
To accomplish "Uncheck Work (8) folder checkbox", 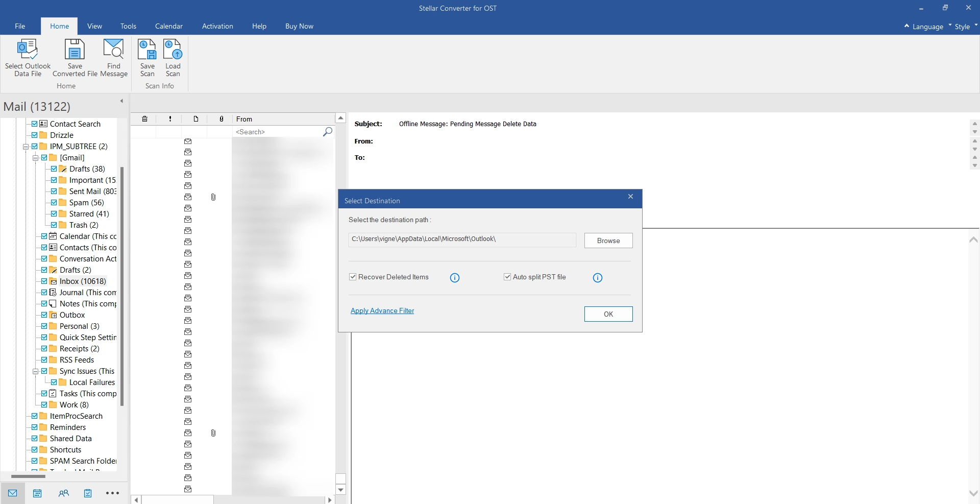I will point(44,405).
